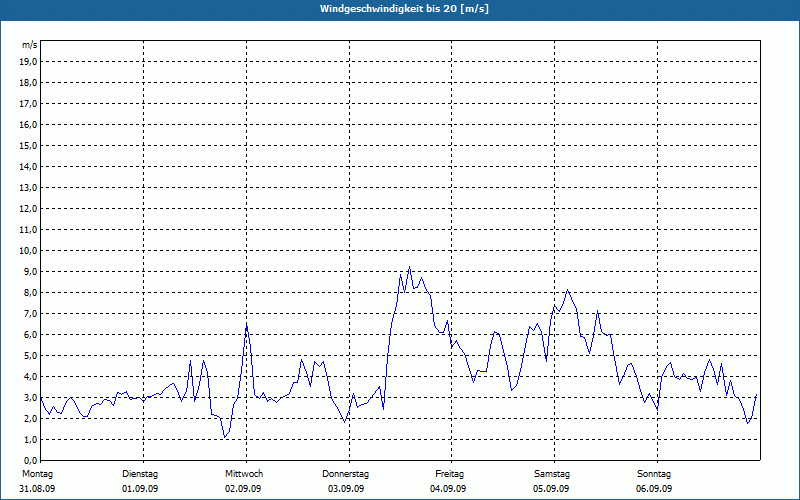Click the 'm/s' unit label
The image size is (800, 500).
pos(29,45)
